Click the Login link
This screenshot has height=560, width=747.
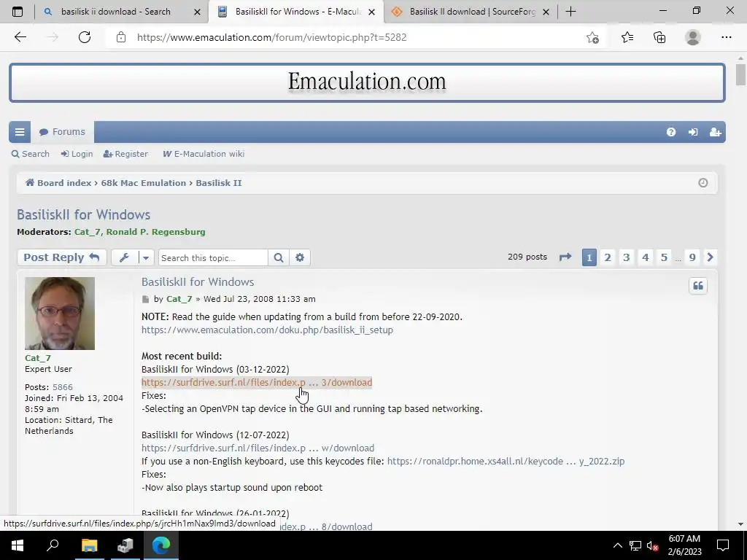[x=77, y=154]
